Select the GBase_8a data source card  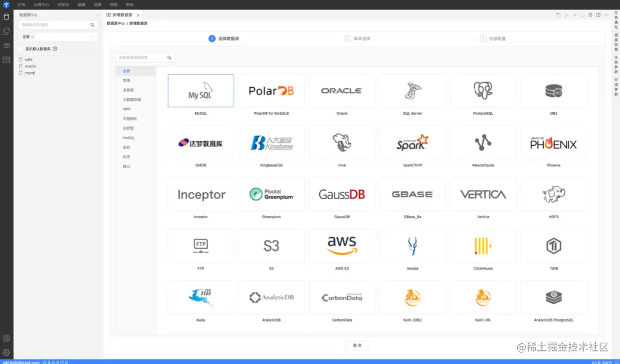[x=412, y=194]
